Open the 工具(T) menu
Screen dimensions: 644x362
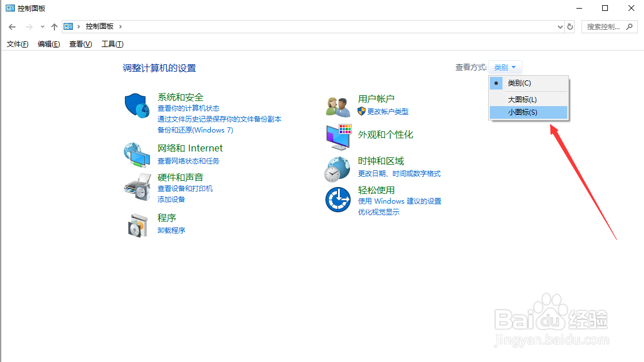point(112,44)
